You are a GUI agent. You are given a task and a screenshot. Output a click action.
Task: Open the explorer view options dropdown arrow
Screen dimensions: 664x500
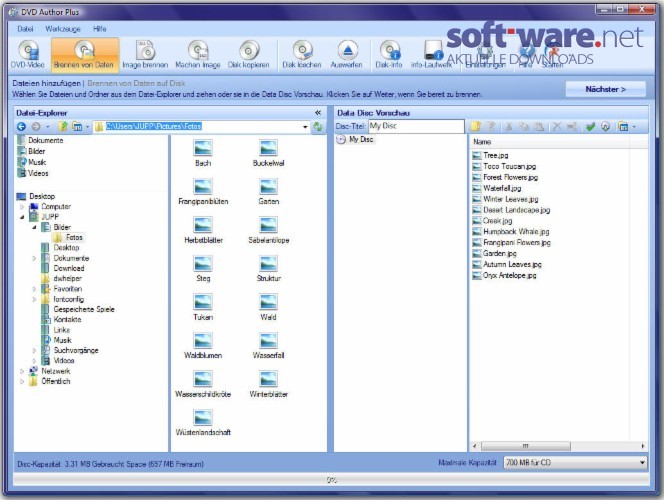(88, 127)
